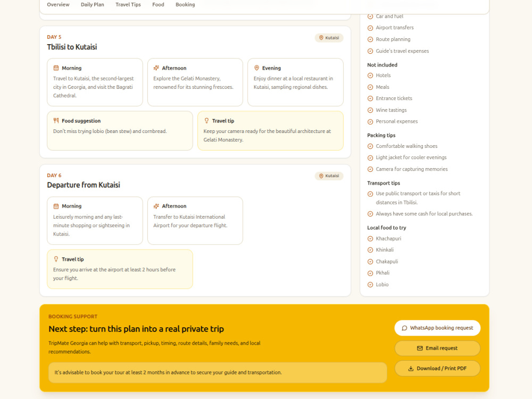The width and height of the screenshot is (532, 399).
Task: Click the Packing tips heading
Action: (x=381, y=135)
